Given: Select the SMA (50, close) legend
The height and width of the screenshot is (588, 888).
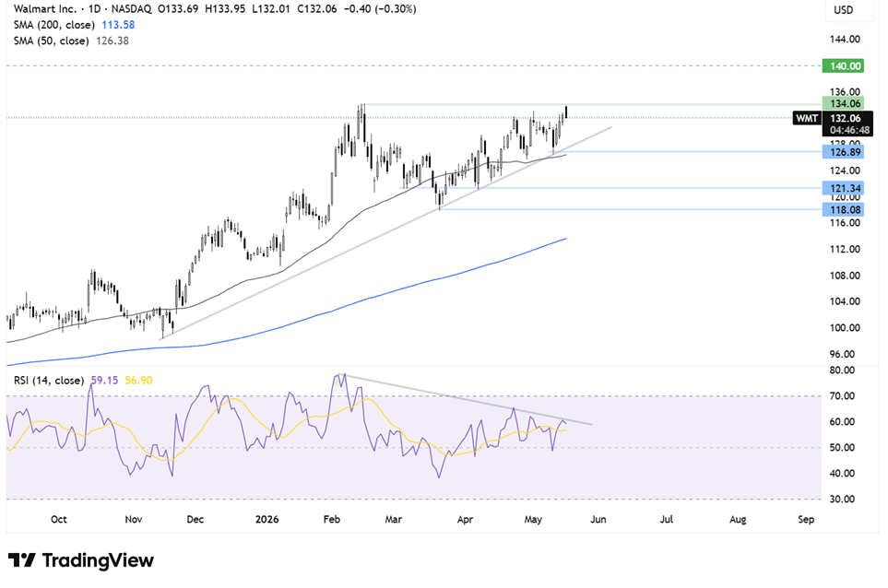Looking at the screenshot, I should (51, 41).
